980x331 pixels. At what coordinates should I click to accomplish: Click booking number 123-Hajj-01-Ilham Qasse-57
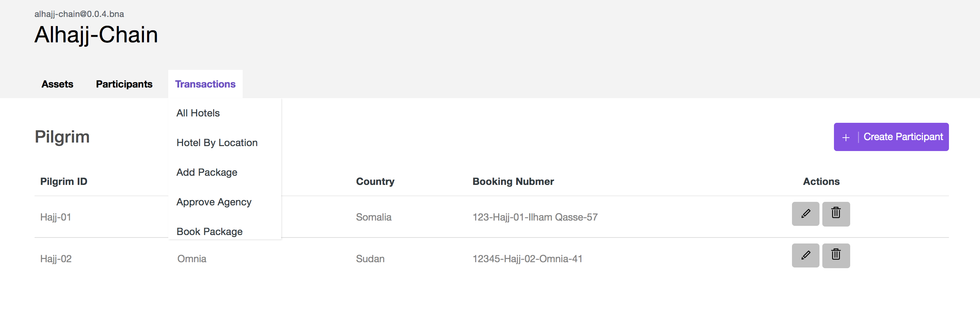point(534,217)
